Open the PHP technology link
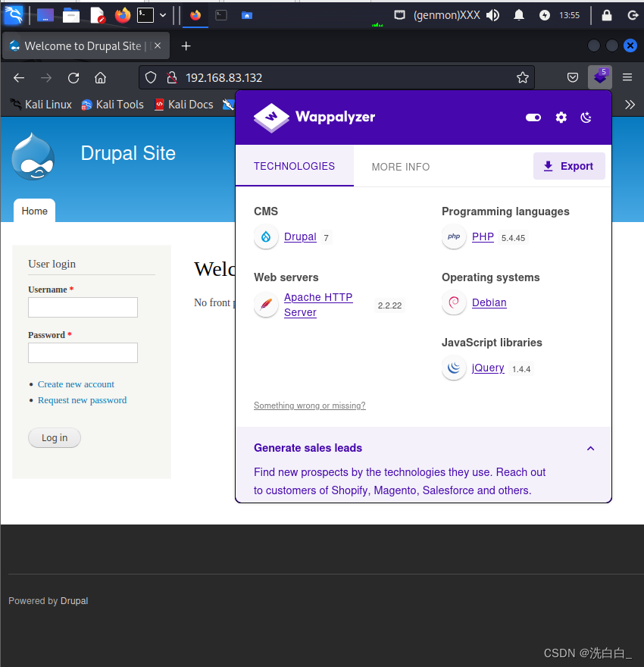 (x=483, y=237)
